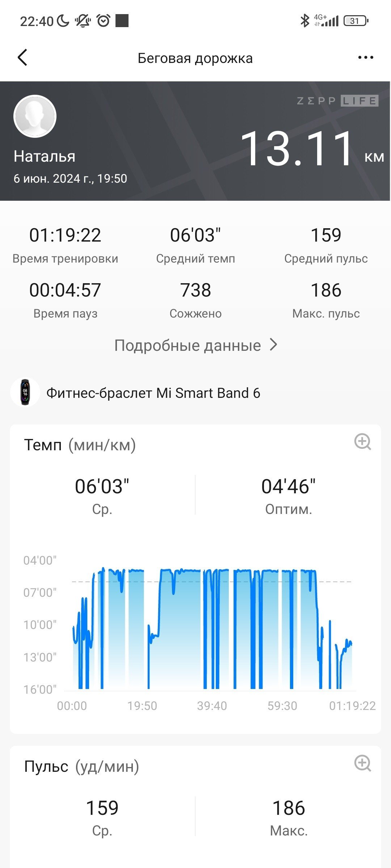This screenshot has width=391, height=868.
Task: Tap the alarm clock status icon
Action: coord(104,21)
